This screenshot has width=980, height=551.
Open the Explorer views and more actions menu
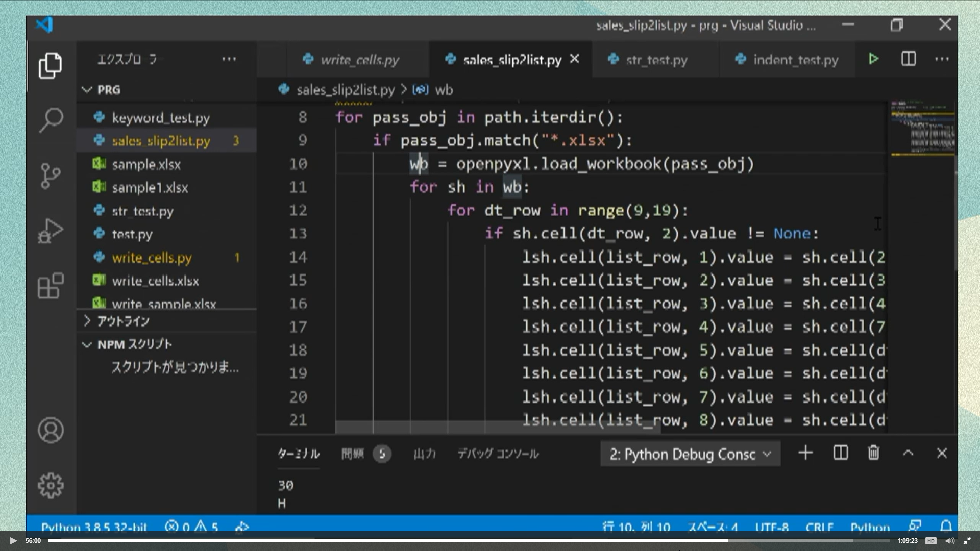coord(229,59)
